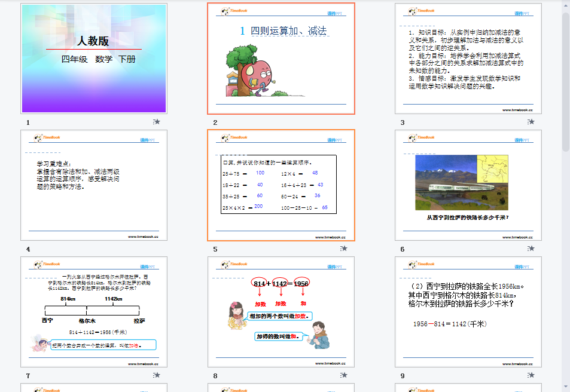Click animation star icon under slide 5
This screenshot has height=392, width=570.
[x=343, y=249]
